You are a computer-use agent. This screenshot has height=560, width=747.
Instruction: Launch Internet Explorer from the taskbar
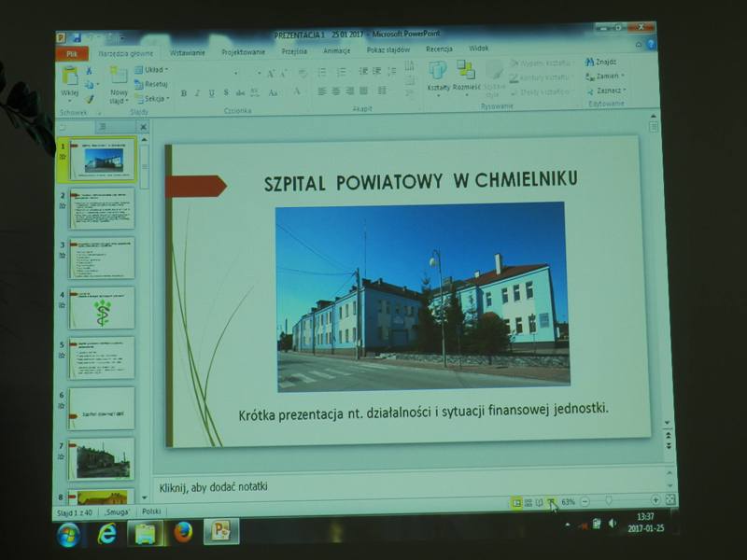coord(107,534)
